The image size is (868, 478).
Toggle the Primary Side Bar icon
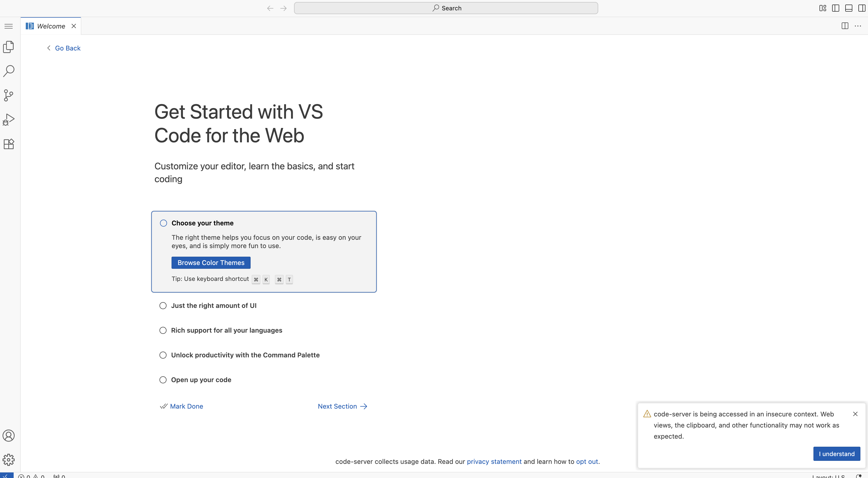click(836, 8)
